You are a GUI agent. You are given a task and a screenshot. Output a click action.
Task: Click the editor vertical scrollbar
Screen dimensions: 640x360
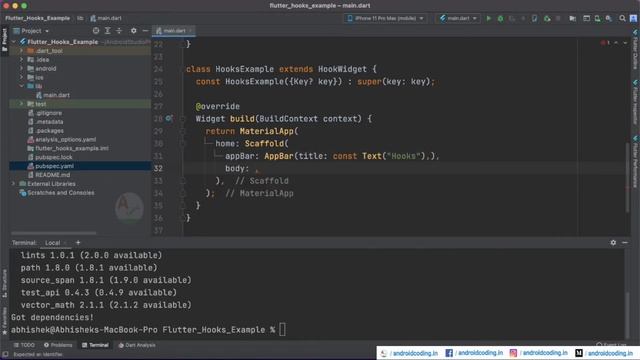627,178
